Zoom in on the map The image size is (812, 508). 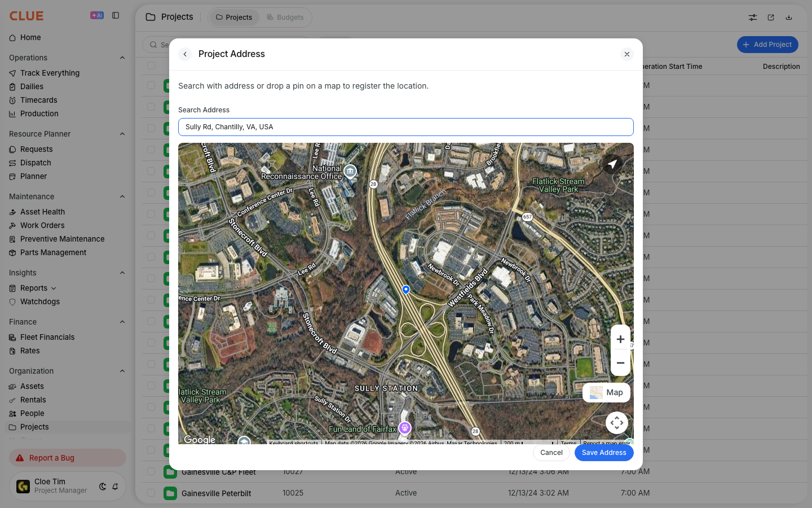pos(620,339)
